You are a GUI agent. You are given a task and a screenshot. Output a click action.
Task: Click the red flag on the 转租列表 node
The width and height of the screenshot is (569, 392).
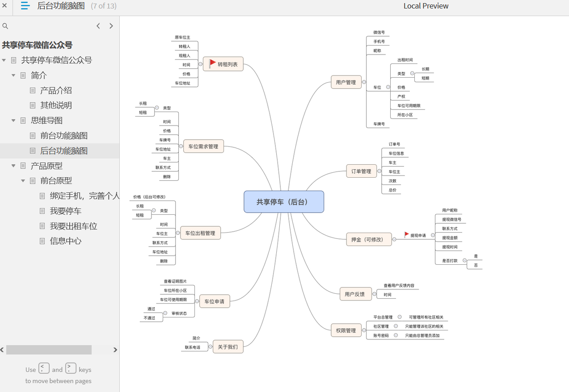coord(212,63)
